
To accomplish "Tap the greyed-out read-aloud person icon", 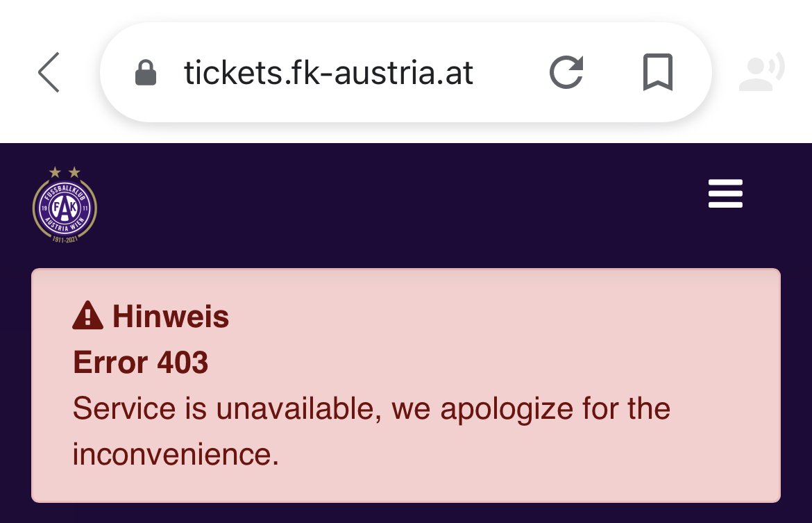I will 761,72.
